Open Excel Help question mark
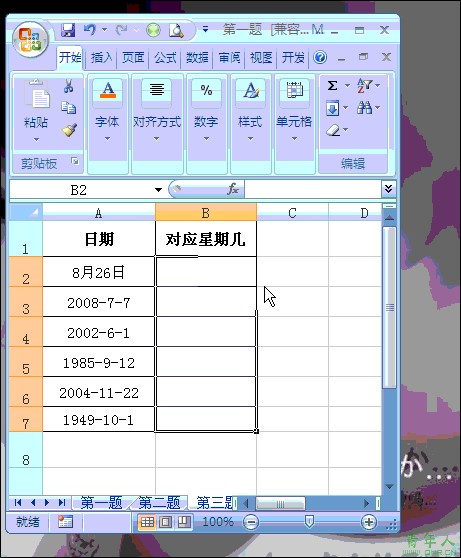Image resolution: width=461 pixels, height=558 pixels. pyautogui.click(x=320, y=57)
